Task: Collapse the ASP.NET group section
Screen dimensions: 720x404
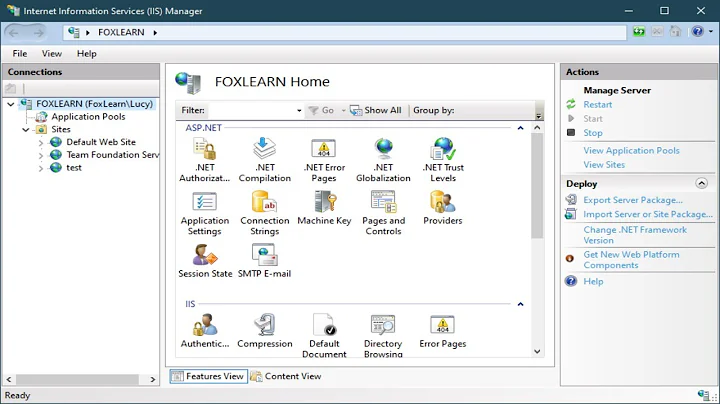Action: click(520, 128)
